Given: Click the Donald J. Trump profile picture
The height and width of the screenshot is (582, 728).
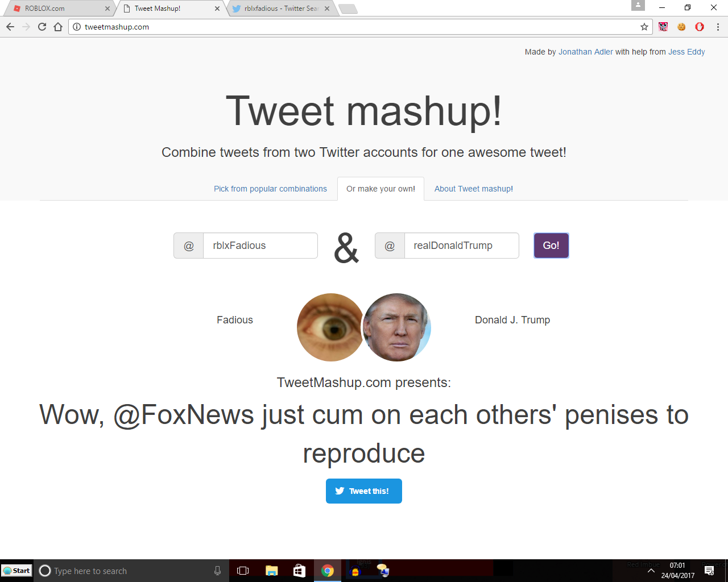Looking at the screenshot, I should 397,327.
